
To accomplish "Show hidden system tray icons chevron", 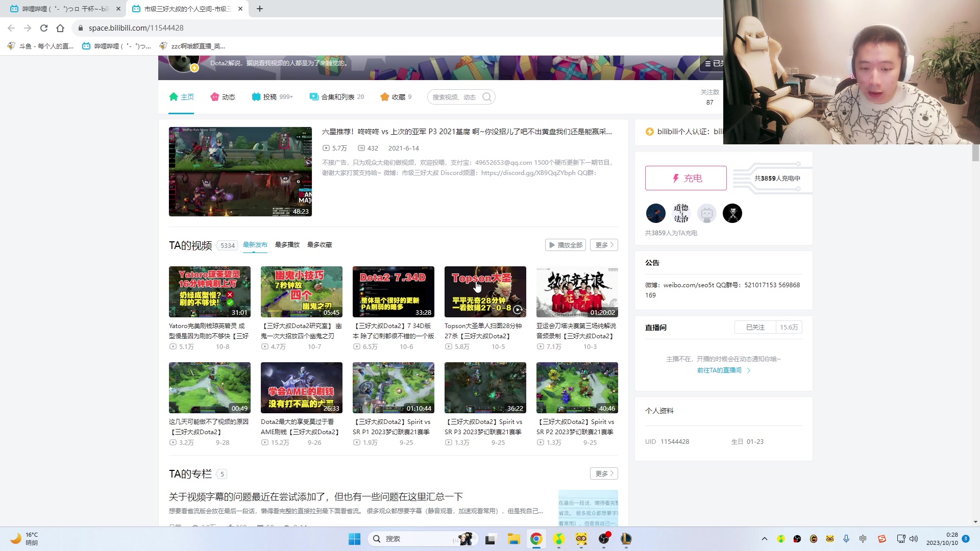I will [x=764, y=539].
